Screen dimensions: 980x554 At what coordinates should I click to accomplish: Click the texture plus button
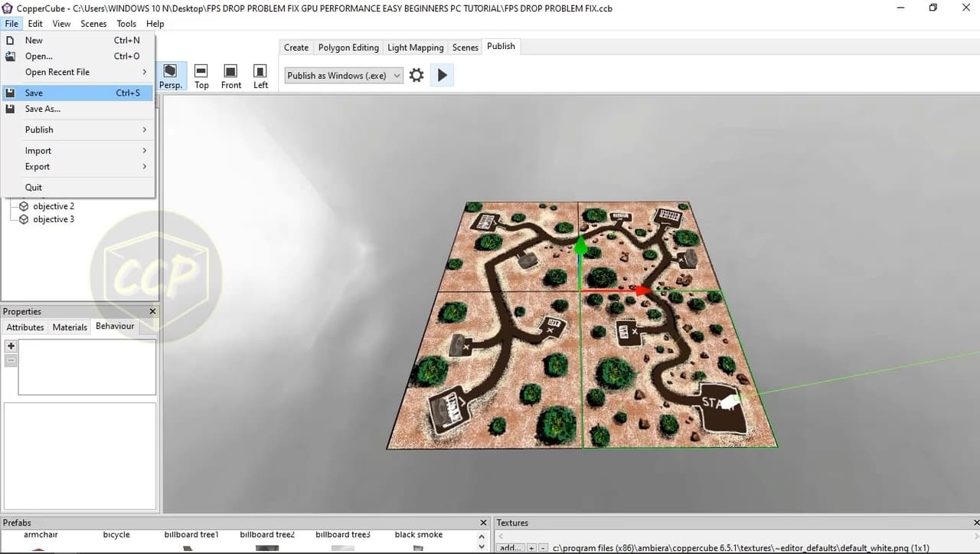531,548
